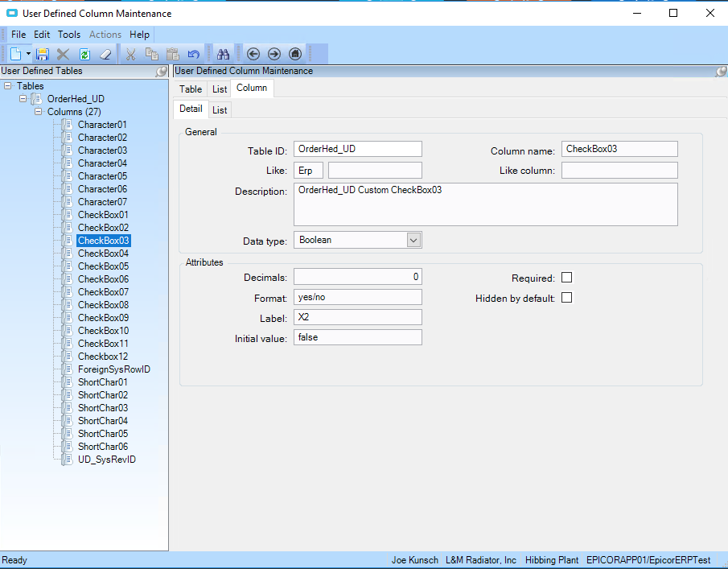Click into the Label input field
This screenshot has height=569, width=728.
[x=357, y=317]
